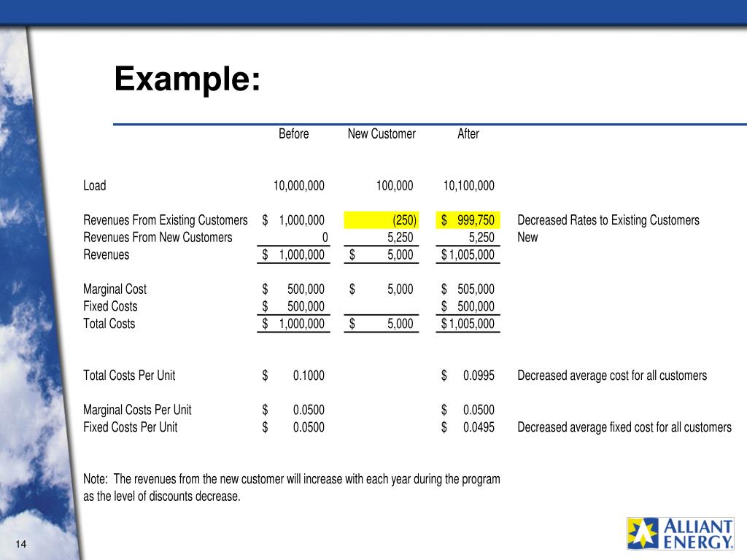Click 'Fixed Costs Per Unit' label
The image size is (747, 560).
tap(130, 427)
